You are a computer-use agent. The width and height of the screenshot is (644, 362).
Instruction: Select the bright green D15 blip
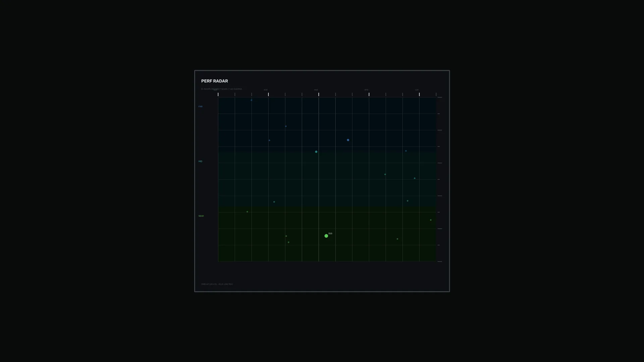click(x=326, y=236)
